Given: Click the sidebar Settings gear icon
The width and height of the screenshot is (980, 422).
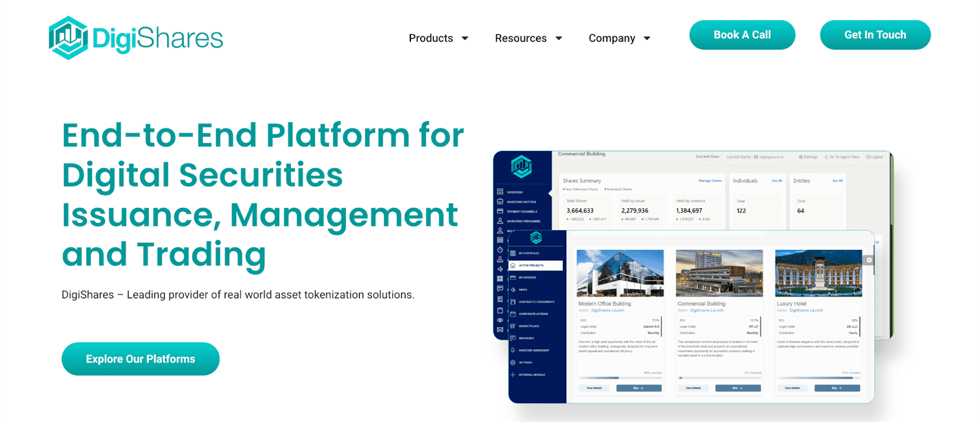Looking at the screenshot, I should pos(513,363).
